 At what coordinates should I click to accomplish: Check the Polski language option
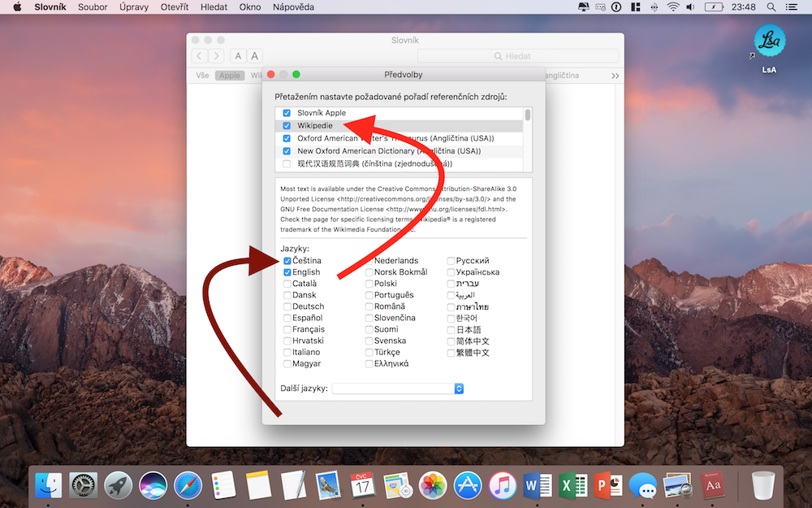pyautogui.click(x=369, y=284)
